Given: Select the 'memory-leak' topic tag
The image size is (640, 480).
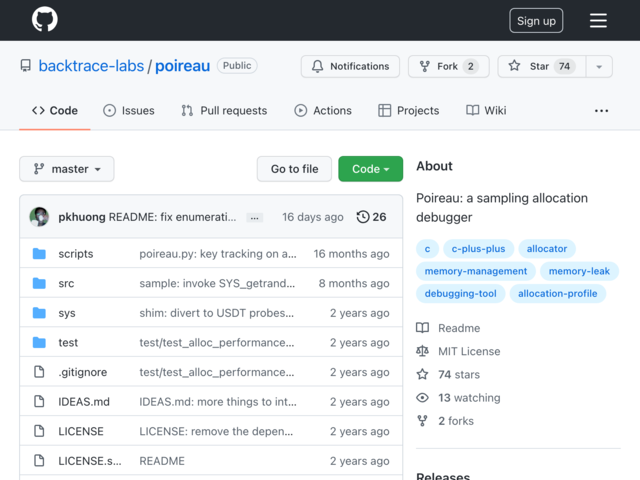Looking at the screenshot, I should [x=579, y=271].
